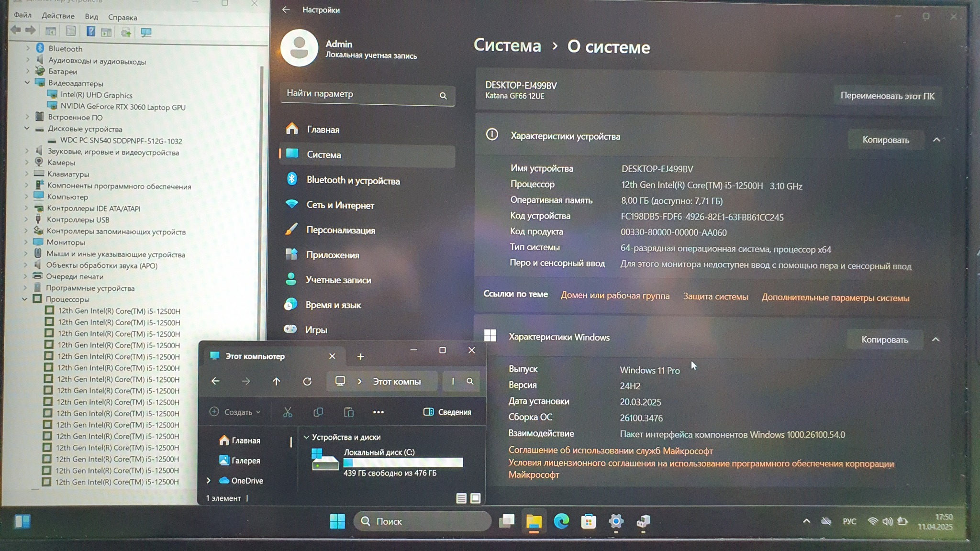Click the Cut scissors icon in Explorer
Viewport: 980px width, 551px height.
tap(288, 412)
